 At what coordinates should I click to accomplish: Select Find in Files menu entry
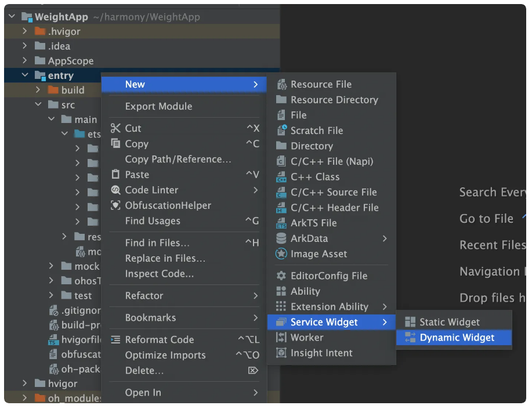[157, 243]
